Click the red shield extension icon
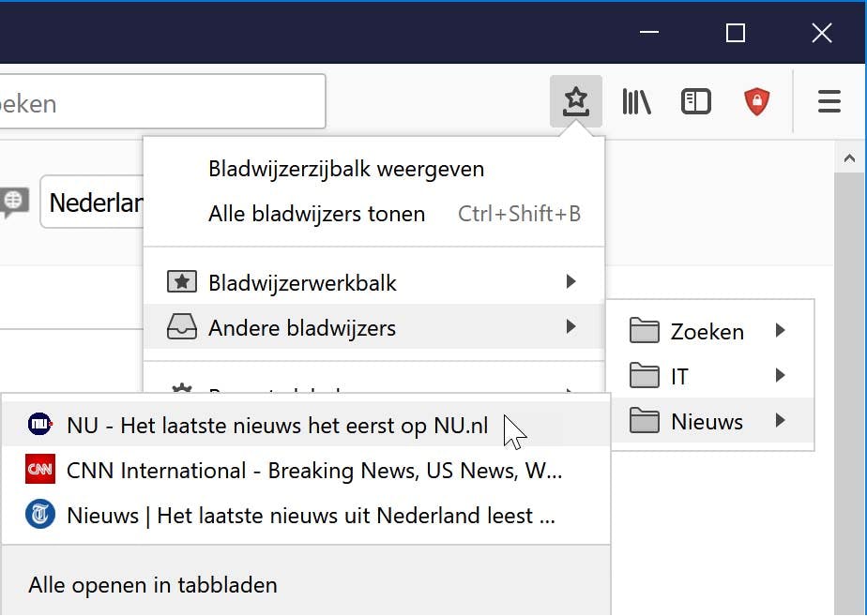 756,101
